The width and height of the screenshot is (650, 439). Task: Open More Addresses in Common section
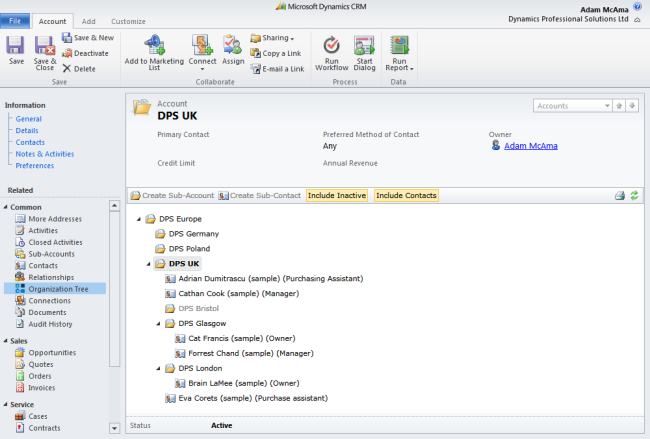point(49,219)
